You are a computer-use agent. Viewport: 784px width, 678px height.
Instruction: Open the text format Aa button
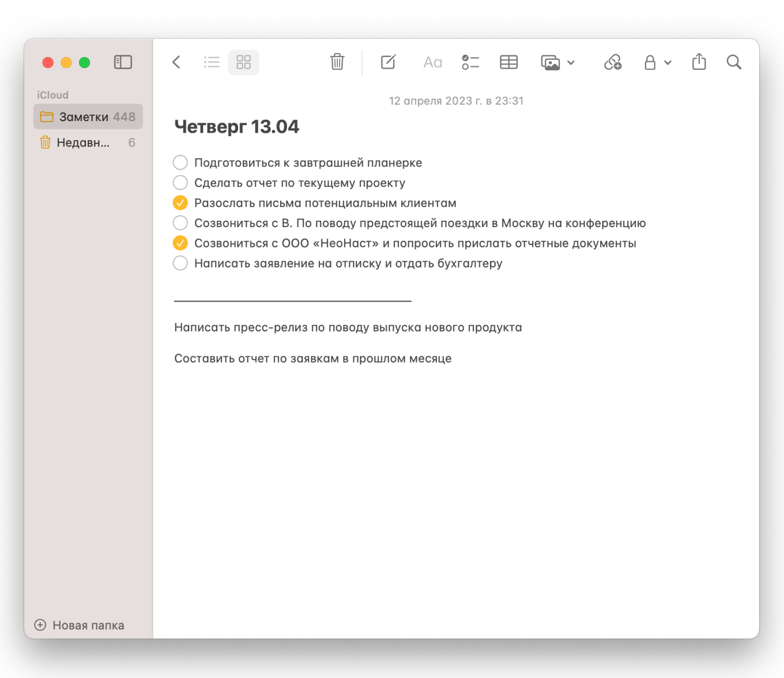click(432, 62)
